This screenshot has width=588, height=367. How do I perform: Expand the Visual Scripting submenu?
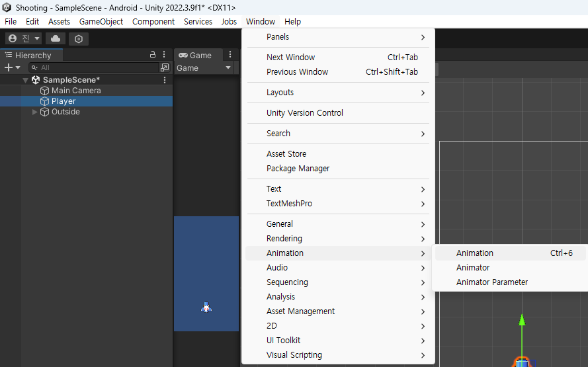(x=338, y=355)
